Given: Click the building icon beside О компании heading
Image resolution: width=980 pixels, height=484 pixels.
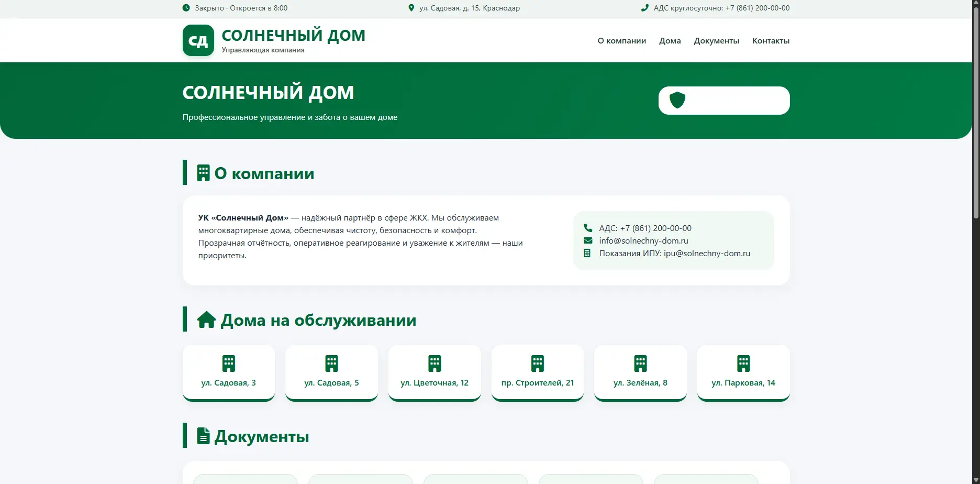Looking at the screenshot, I should (203, 173).
